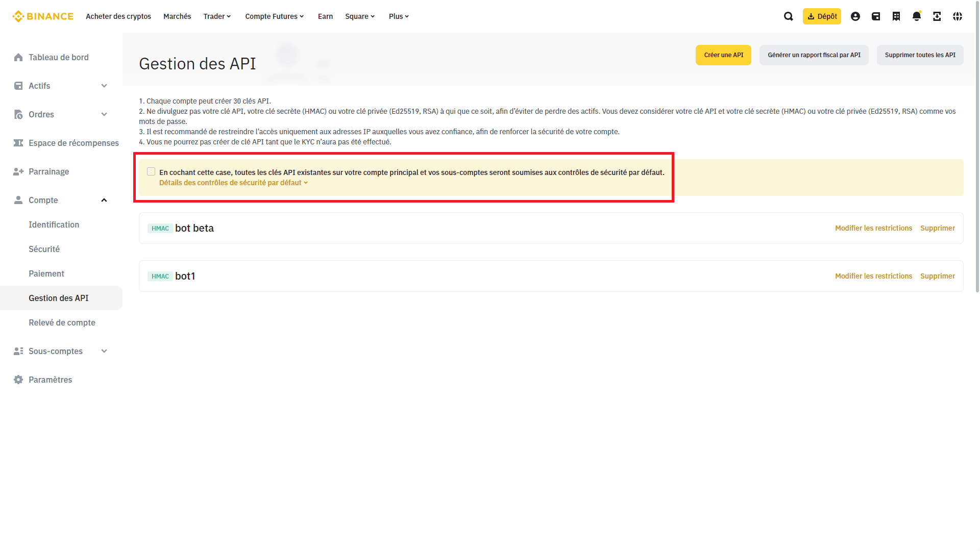The width and height of the screenshot is (980, 551).
Task: Open the notifications bell icon
Action: [x=917, y=16]
